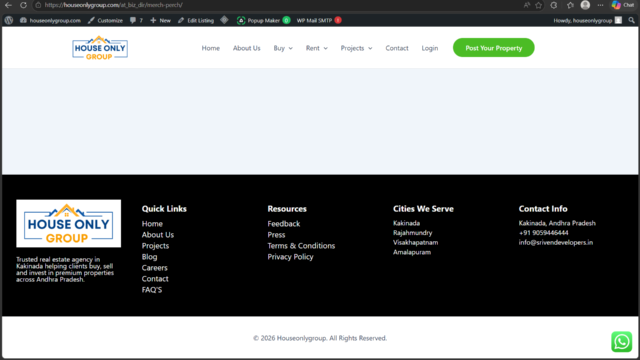Go to Home in the main navigation
The image size is (640, 360).
211,48
